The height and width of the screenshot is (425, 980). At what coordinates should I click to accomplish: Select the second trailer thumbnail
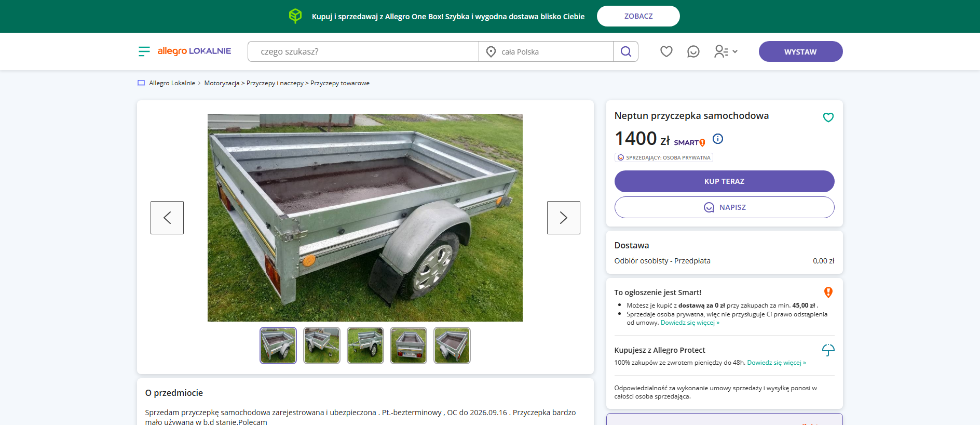tap(322, 346)
